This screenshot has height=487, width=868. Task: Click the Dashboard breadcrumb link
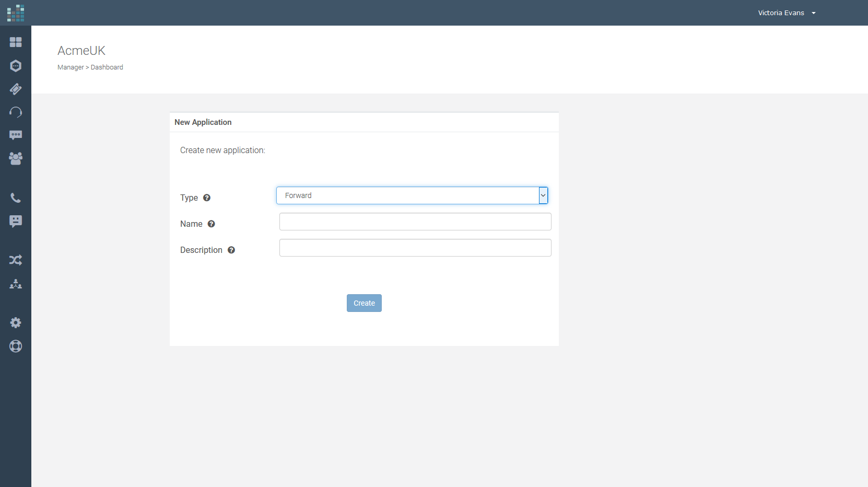point(107,67)
